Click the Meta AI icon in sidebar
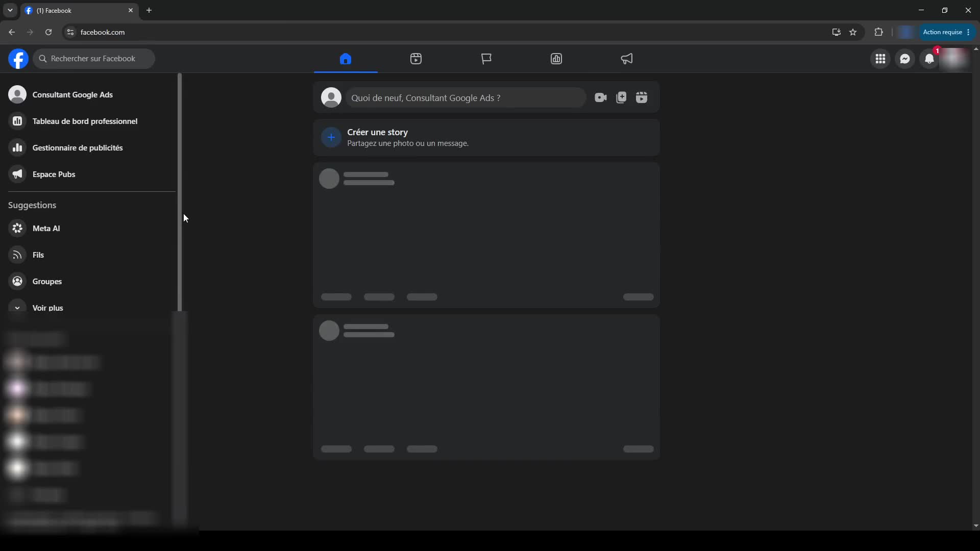Image resolution: width=980 pixels, height=551 pixels. (x=17, y=228)
